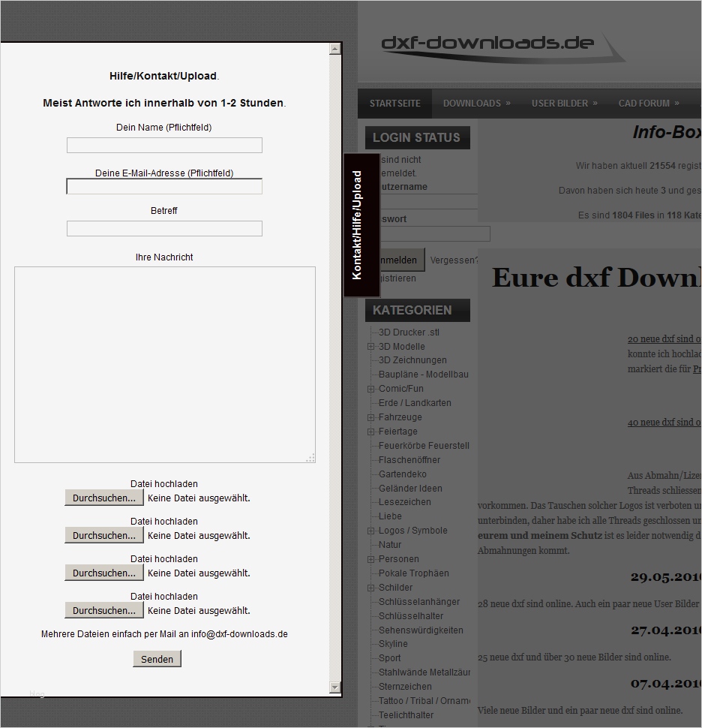The image size is (702, 728).
Task: Expand the 3D Modelle category
Action: pos(370,346)
